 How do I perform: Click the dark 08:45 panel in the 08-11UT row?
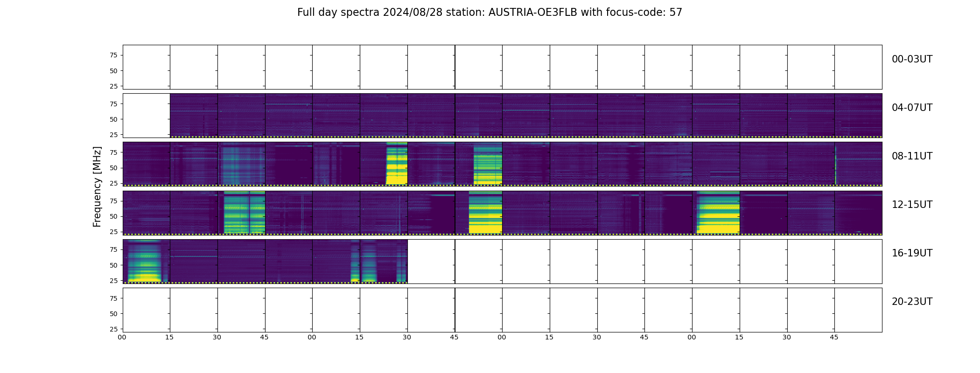click(289, 164)
